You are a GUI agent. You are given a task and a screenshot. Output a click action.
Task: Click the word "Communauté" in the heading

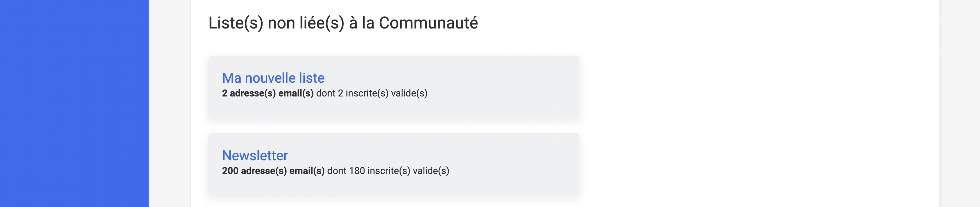(x=428, y=23)
